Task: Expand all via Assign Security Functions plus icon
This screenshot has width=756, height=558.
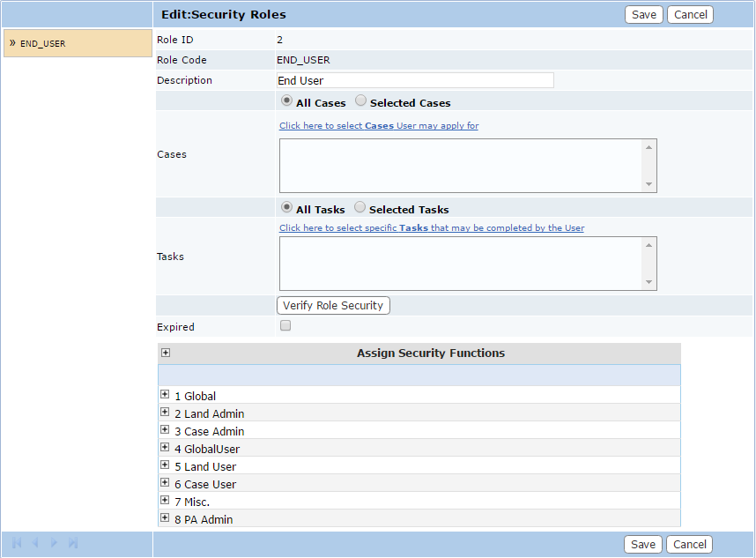Action: click(166, 353)
